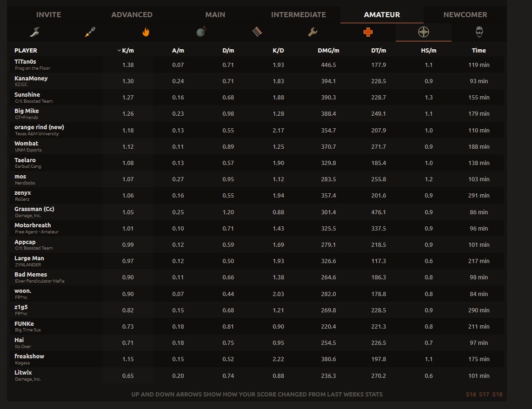Open player Grassman (Cc) profile
This screenshot has width=532, height=409.
click(x=34, y=209)
